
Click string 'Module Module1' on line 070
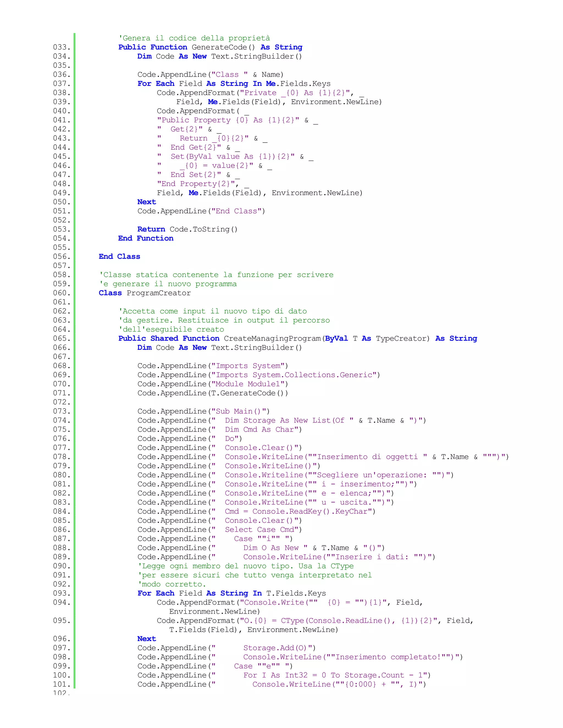(248, 384)
